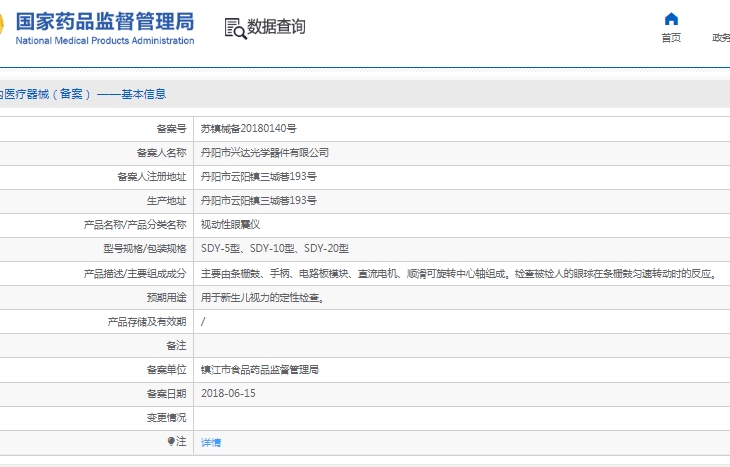Click the 型号规格/包装规格 label
Viewport: 730px width, 467px height.
(145, 249)
